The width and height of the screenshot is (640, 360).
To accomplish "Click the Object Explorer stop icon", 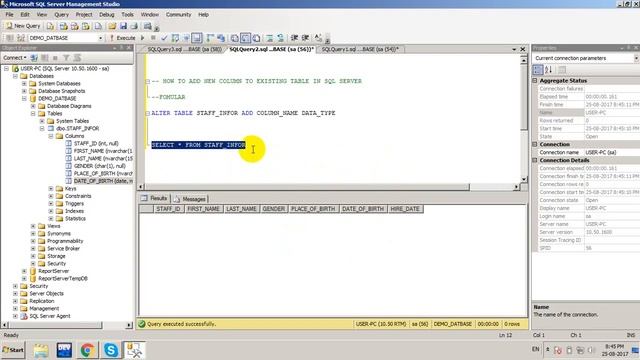I will [55, 58].
